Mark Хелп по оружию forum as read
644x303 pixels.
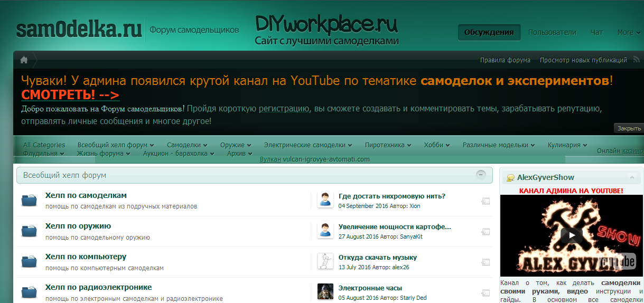[486, 231]
